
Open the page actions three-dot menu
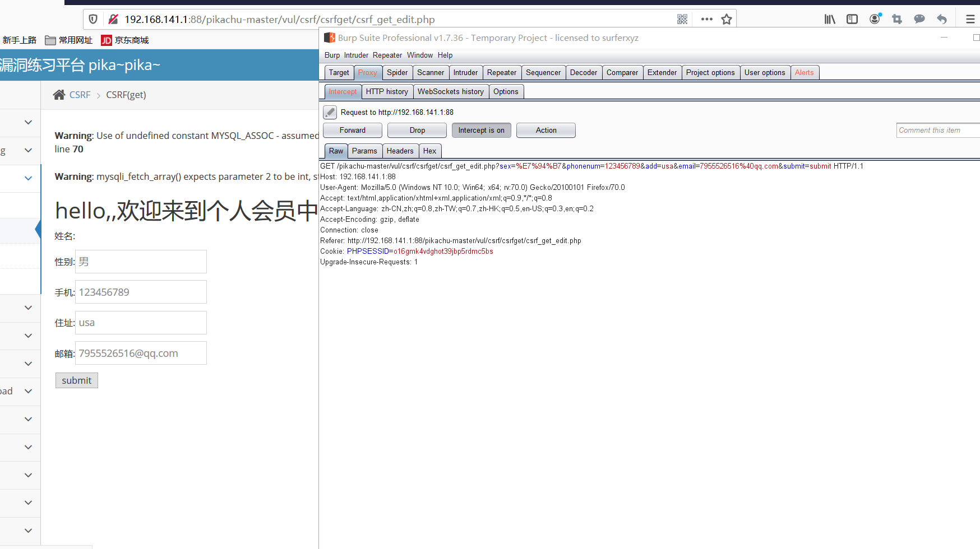[707, 20]
